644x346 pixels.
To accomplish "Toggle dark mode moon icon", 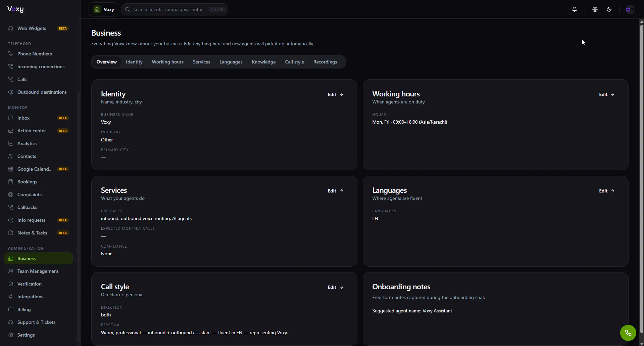I will pos(609,9).
